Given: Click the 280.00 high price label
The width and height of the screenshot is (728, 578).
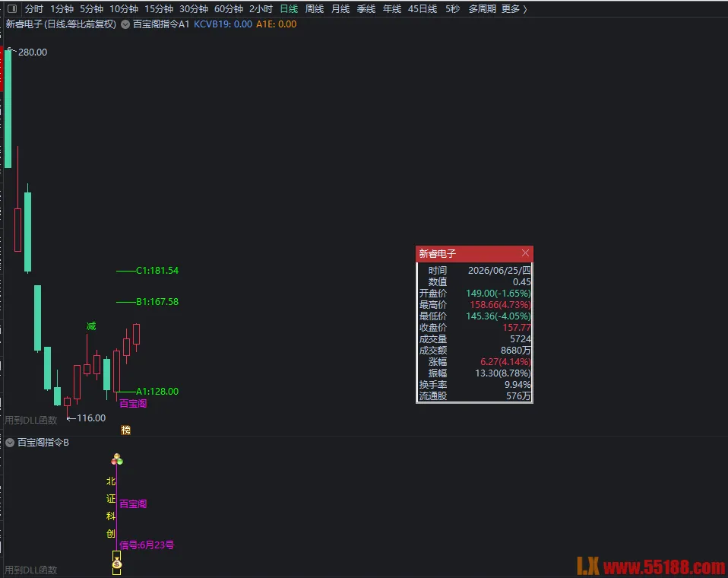Looking at the screenshot, I should (33, 52).
